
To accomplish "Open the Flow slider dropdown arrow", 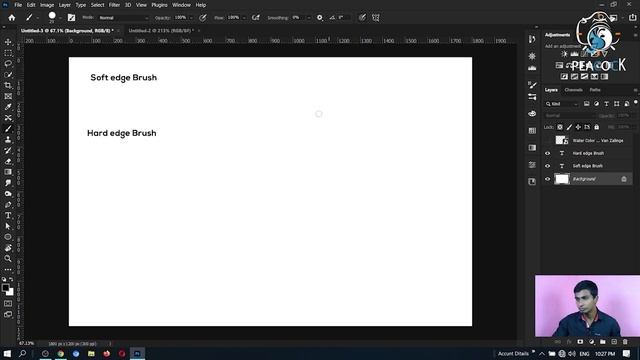I will pos(244,18).
